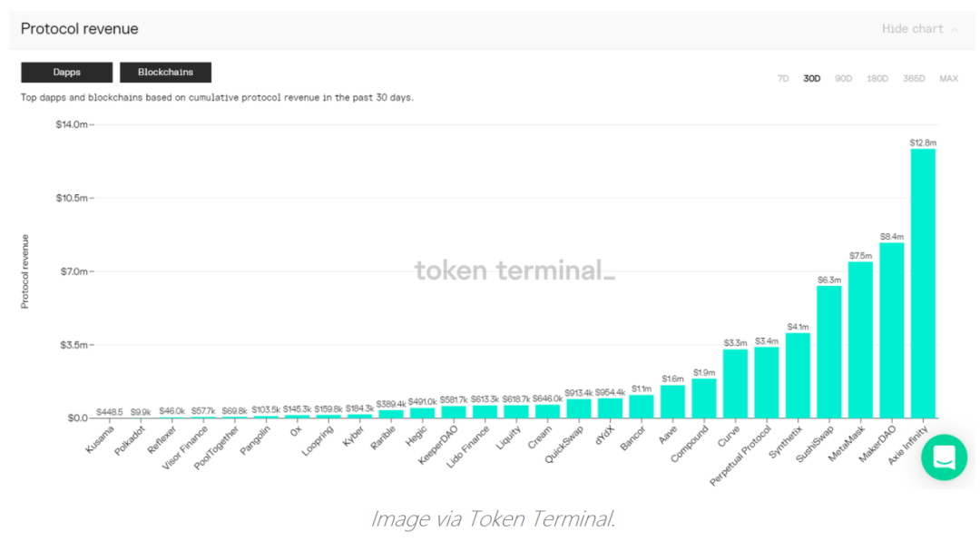Switch to the 7D time range
This screenshot has width=980, height=541.
pos(783,79)
